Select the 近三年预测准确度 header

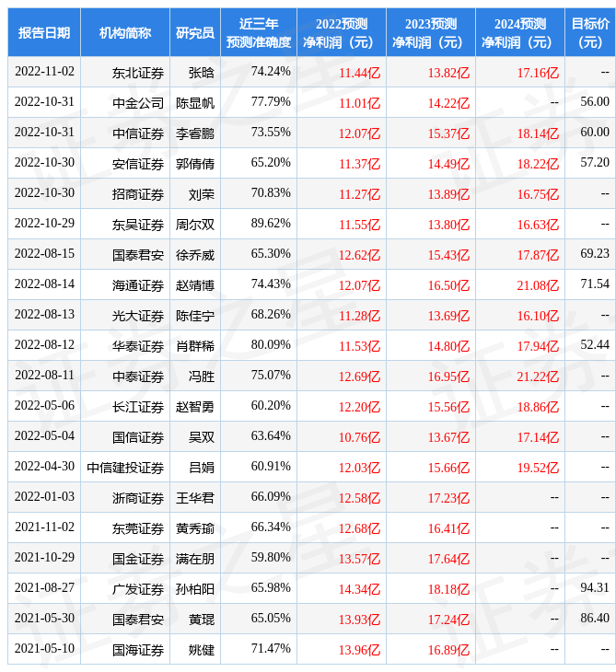coord(258,32)
